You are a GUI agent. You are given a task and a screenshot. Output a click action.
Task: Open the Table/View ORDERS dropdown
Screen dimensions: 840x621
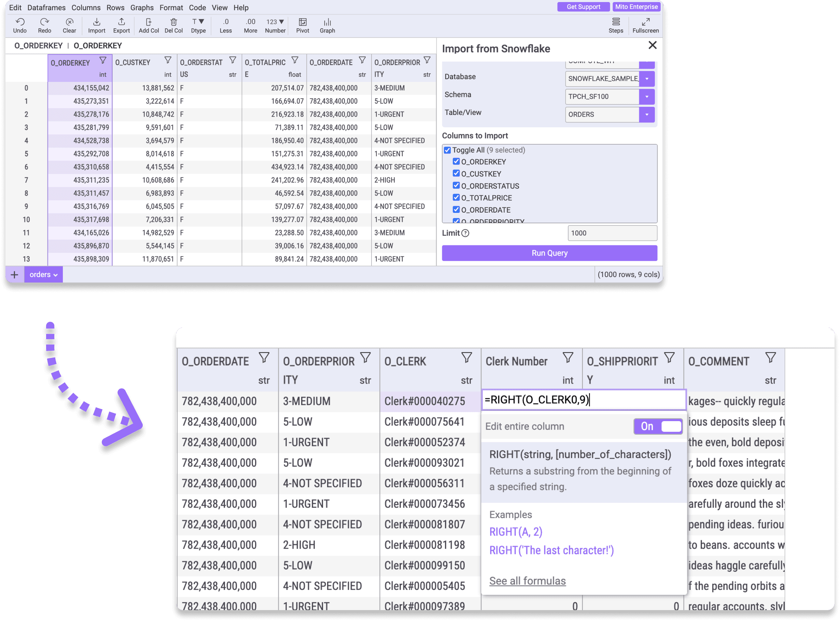pyautogui.click(x=647, y=114)
